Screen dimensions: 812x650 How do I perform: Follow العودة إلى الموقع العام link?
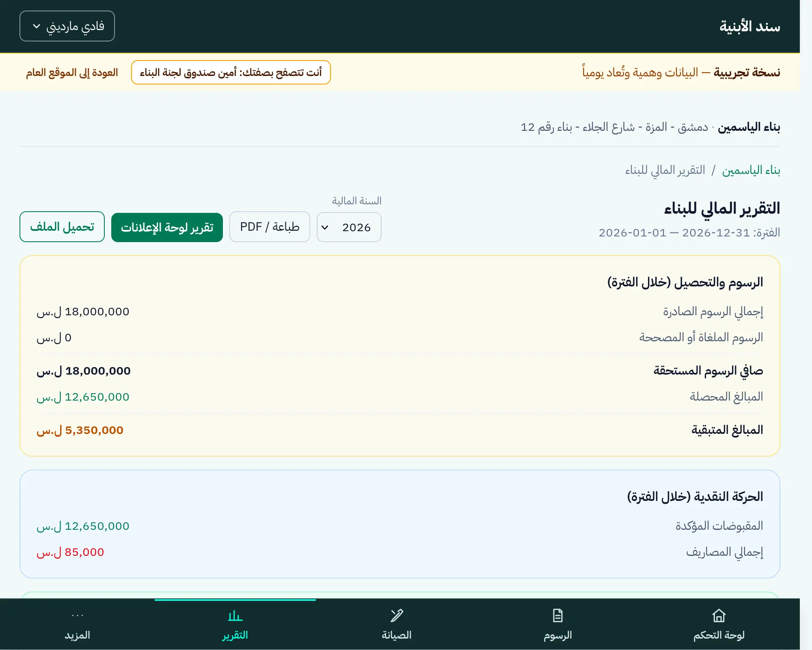coord(72,73)
